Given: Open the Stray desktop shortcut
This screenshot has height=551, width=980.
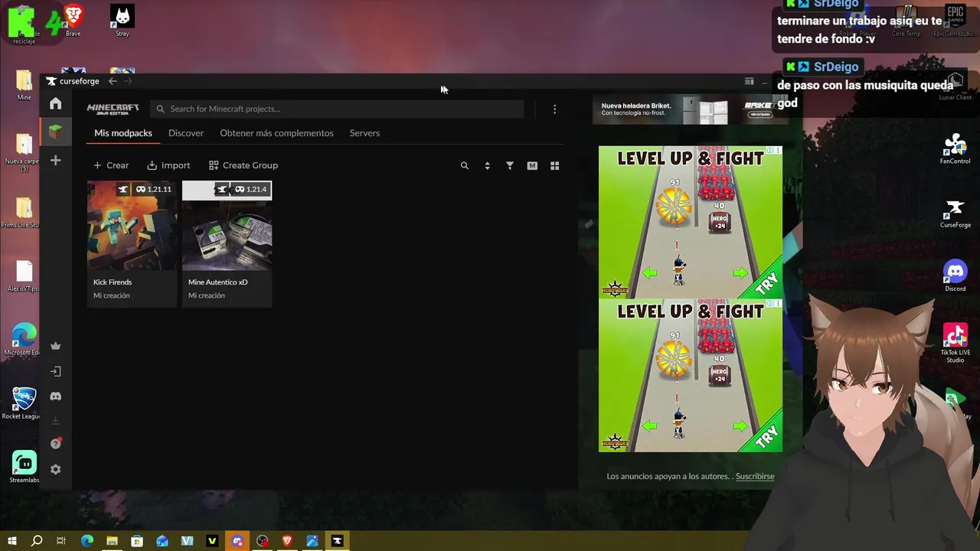Looking at the screenshot, I should (x=122, y=21).
